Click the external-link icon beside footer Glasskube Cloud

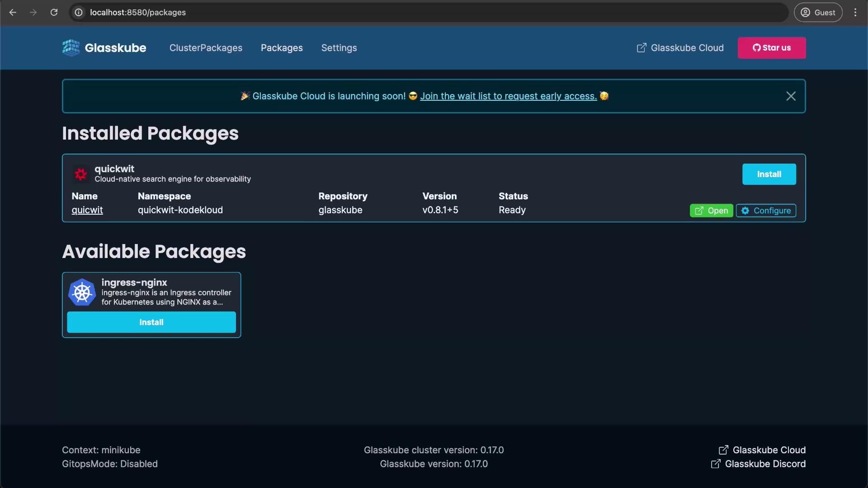click(723, 450)
